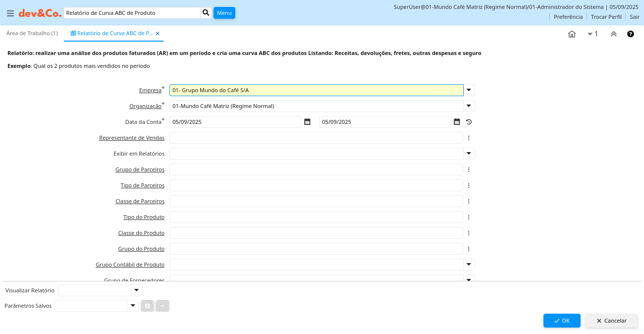Screen dimensions: 644x334
Task: Close the Relatório de Curva ABC tab
Action: pos(158,34)
